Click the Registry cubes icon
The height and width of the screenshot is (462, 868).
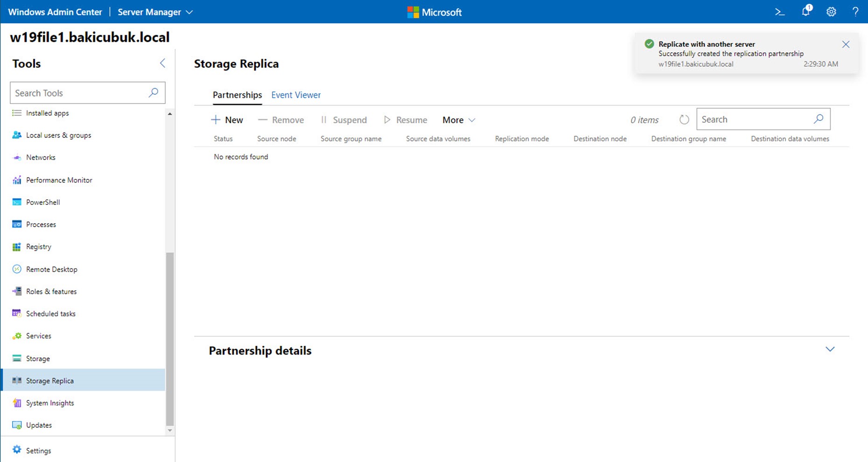click(x=17, y=247)
